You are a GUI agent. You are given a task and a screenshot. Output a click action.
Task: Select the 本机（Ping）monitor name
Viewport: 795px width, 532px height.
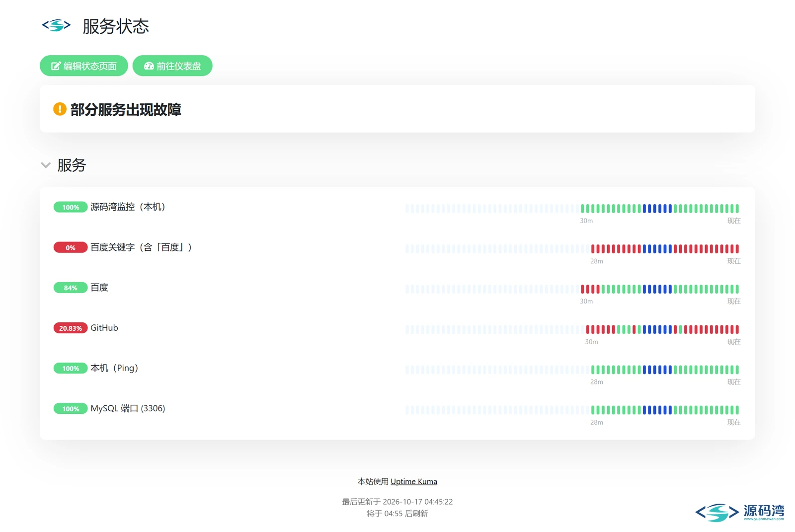click(x=114, y=368)
